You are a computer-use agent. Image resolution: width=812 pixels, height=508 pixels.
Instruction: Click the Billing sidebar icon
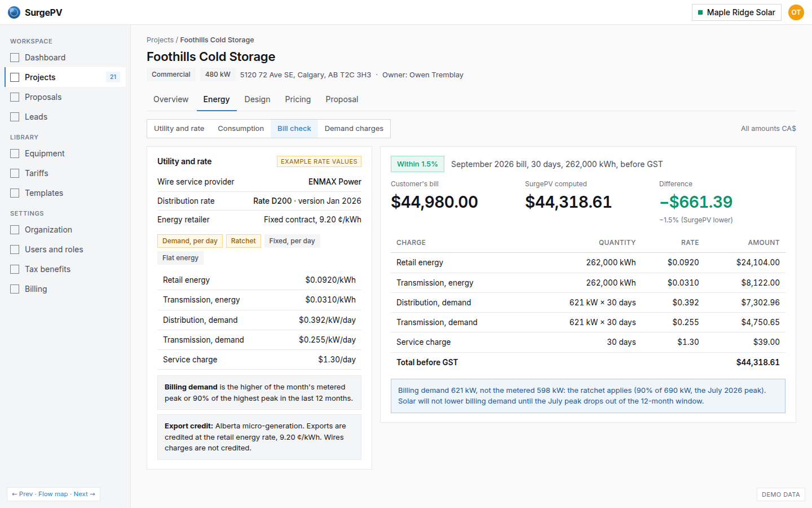(x=15, y=289)
